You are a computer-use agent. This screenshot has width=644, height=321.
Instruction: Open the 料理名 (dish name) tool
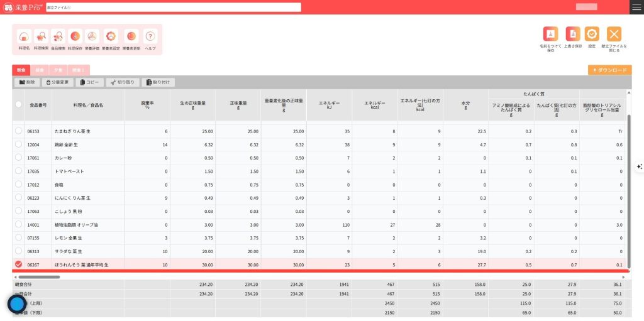(24, 37)
